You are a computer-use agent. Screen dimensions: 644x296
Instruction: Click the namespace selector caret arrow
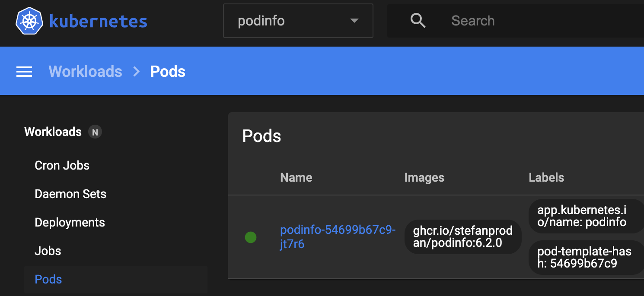click(x=354, y=20)
